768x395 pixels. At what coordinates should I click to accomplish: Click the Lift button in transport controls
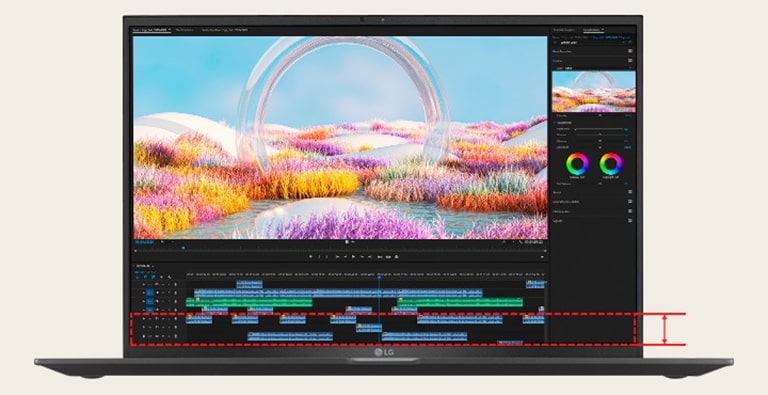point(380,257)
